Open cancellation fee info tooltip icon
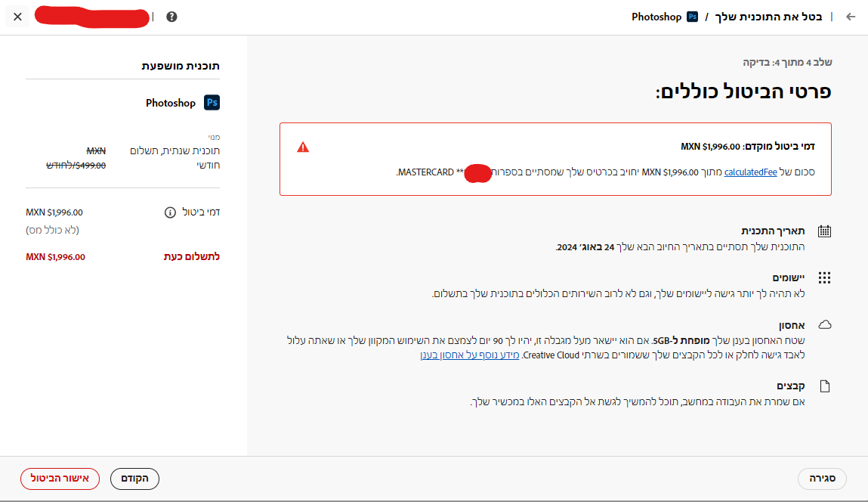 click(170, 212)
